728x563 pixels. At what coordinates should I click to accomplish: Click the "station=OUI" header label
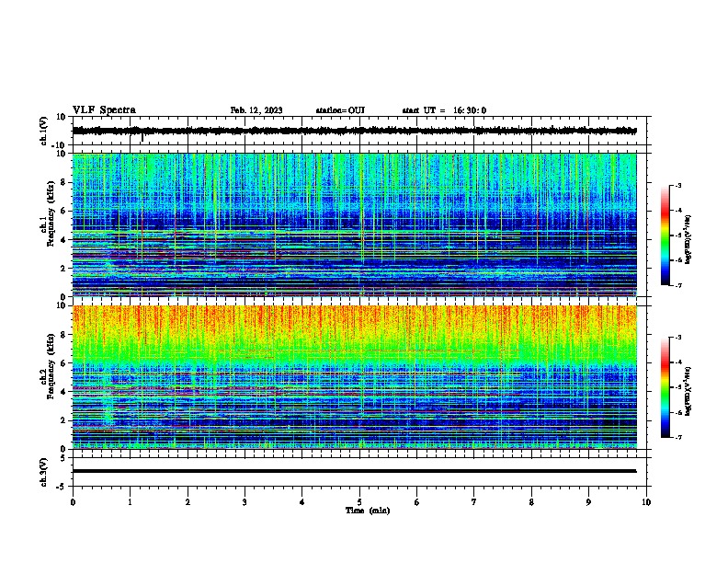pyautogui.click(x=340, y=110)
